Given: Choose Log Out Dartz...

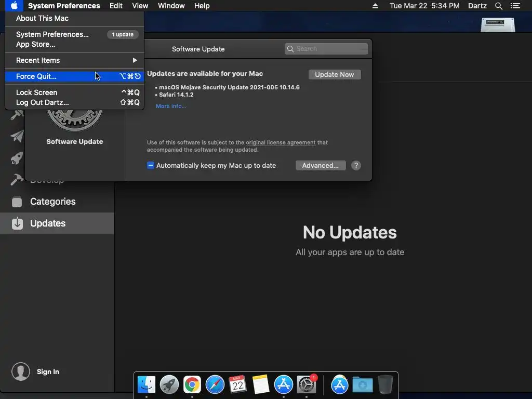Looking at the screenshot, I should point(75,102).
